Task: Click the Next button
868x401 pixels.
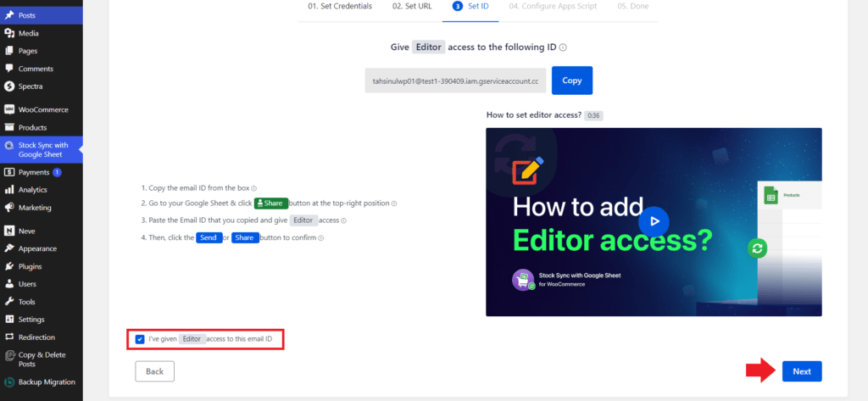Action: pos(802,371)
